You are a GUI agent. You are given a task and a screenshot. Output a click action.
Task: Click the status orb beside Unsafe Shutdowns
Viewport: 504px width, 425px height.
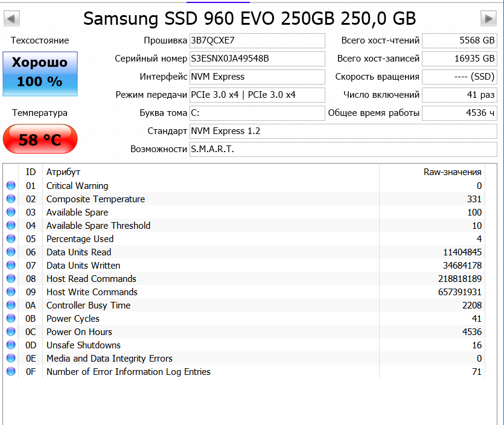tap(11, 345)
